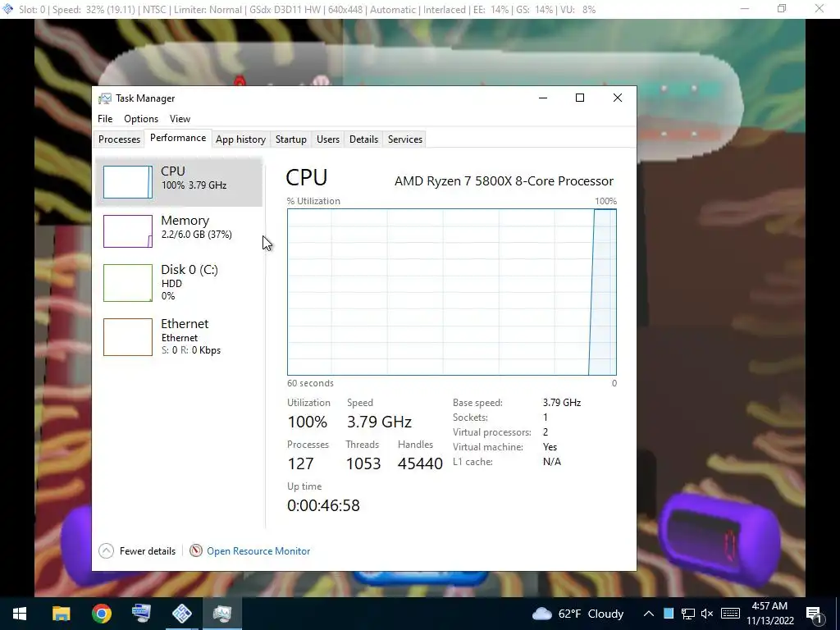Maximize the Task Manager window
Screen dimensions: 840x630
[x=580, y=98]
